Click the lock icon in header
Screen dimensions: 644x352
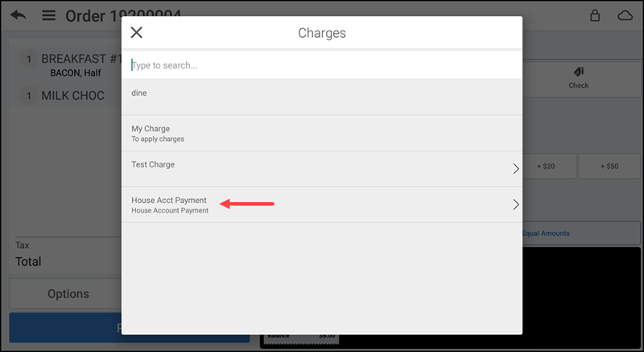tap(595, 15)
